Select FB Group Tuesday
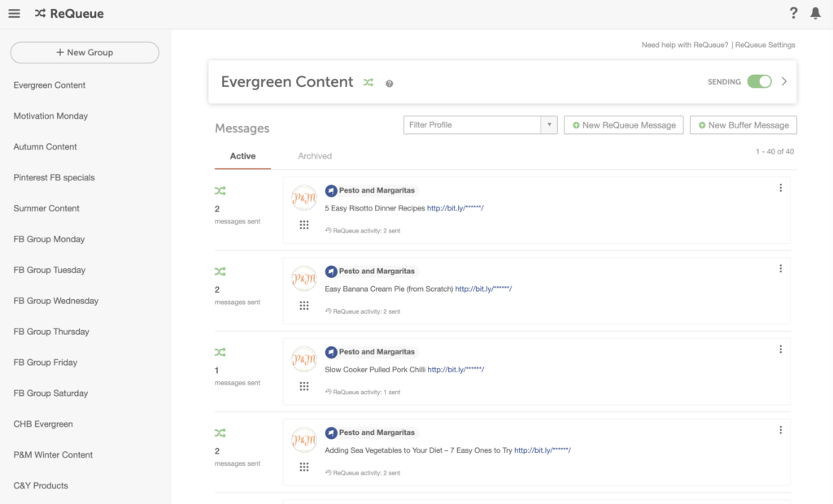The height and width of the screenshot is (504, 833). pyautogui.click(x=50, y=270)
